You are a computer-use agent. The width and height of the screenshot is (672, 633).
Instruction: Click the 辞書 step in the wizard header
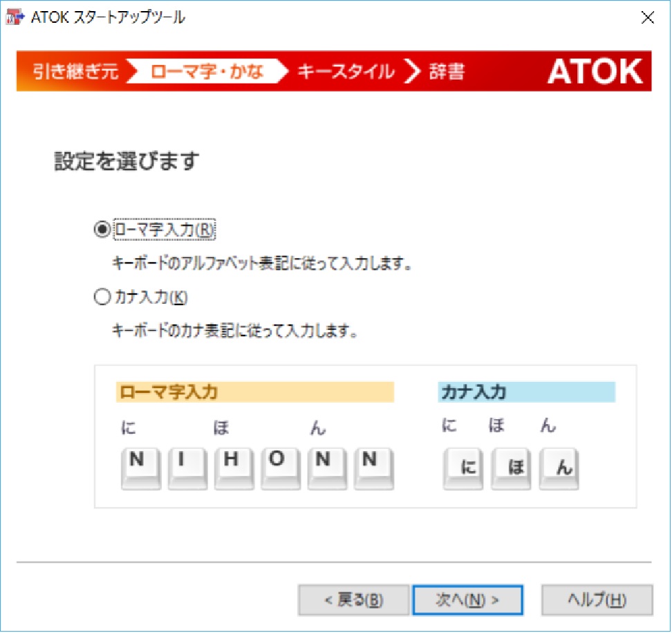(x=447, y=71)
